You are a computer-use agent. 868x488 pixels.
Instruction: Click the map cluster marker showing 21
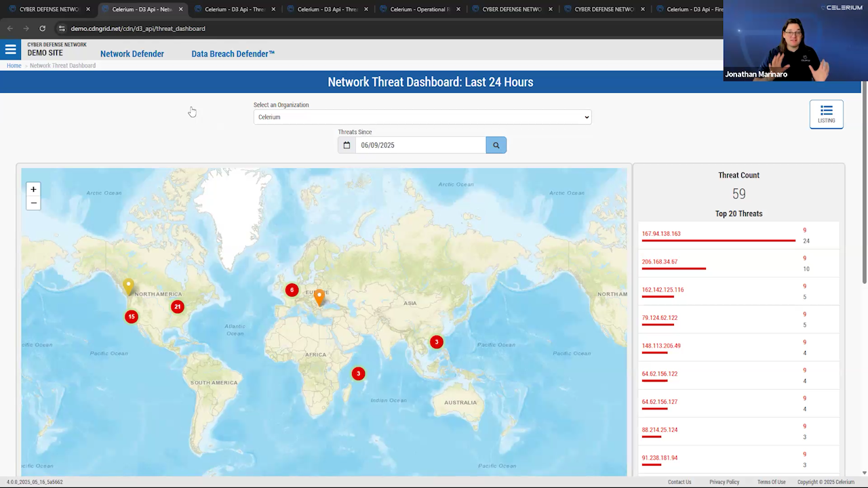click(x=177, y=306)
